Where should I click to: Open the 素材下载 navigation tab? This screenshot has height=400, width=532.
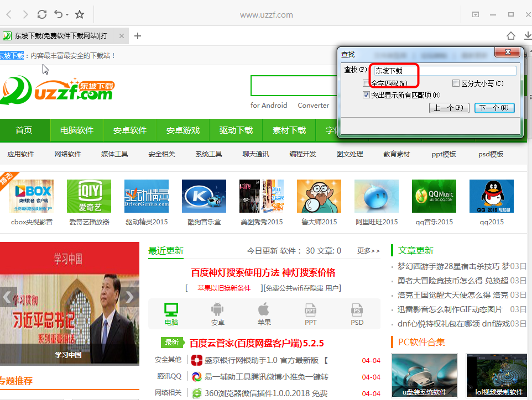289,130
